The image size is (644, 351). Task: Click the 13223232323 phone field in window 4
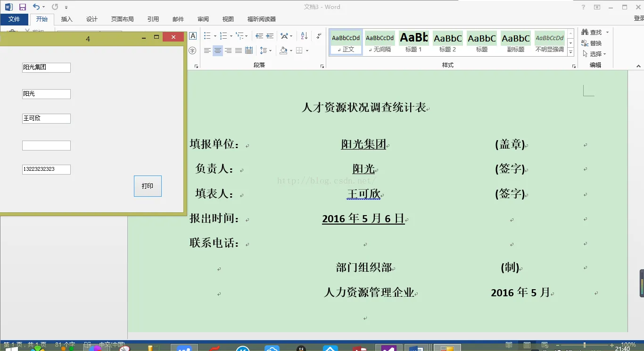pyautogui.click(x=46, y=169)
